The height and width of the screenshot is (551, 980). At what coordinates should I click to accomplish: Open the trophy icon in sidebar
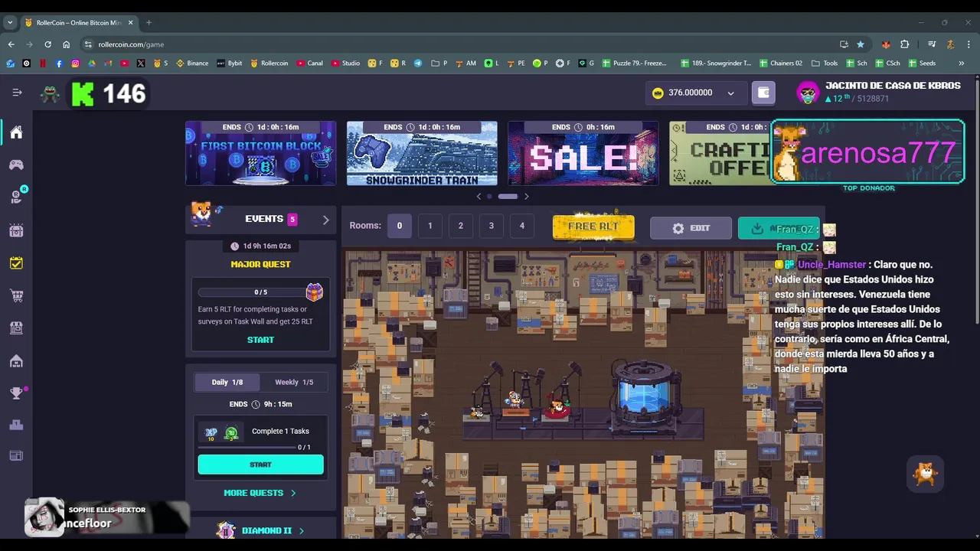(x=16, y=393)
